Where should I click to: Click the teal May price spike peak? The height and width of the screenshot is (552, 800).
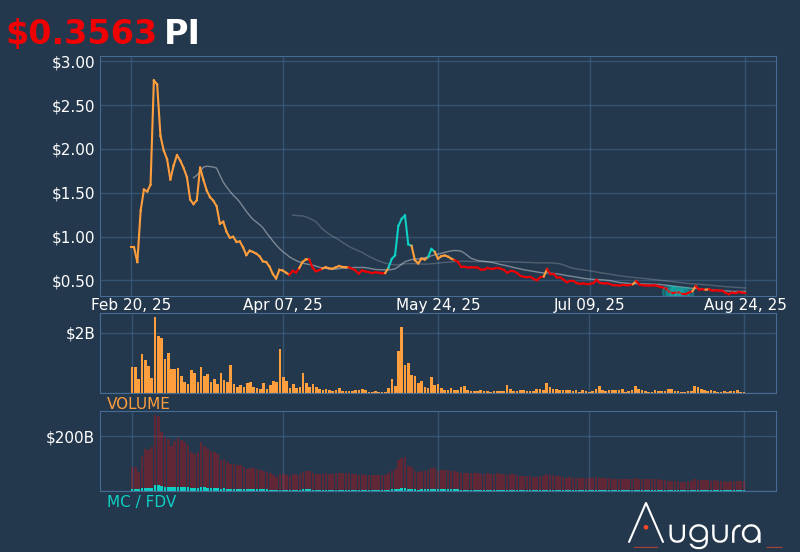405,215
